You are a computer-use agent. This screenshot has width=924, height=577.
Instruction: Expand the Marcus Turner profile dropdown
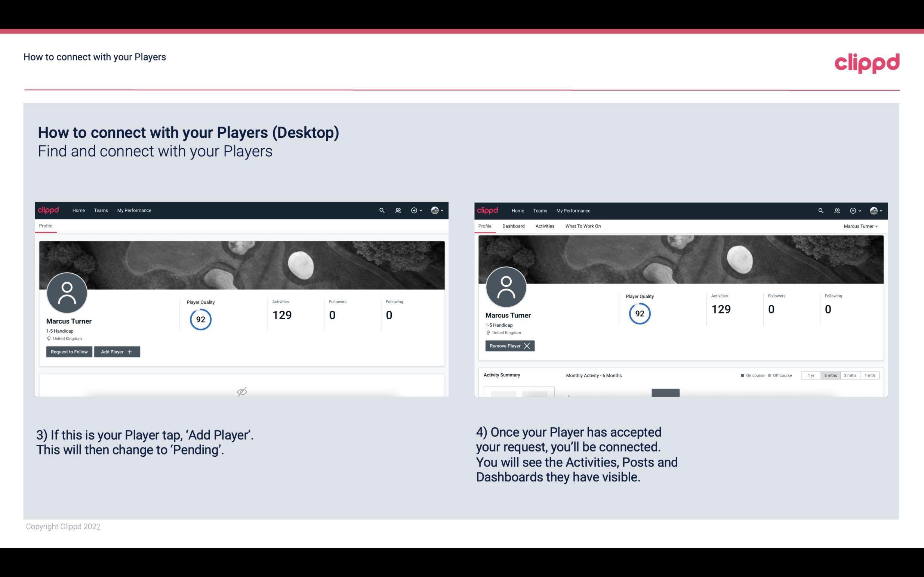(861, 226)
